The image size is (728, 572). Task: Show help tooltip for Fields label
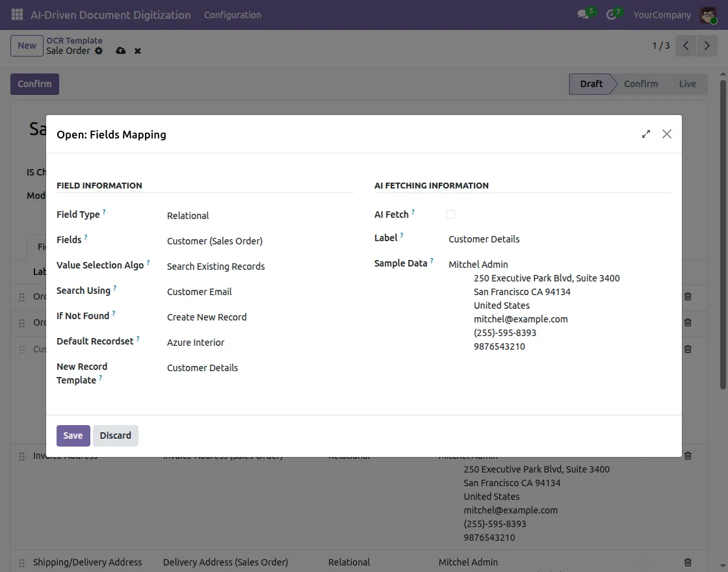(x=85, y=237)
